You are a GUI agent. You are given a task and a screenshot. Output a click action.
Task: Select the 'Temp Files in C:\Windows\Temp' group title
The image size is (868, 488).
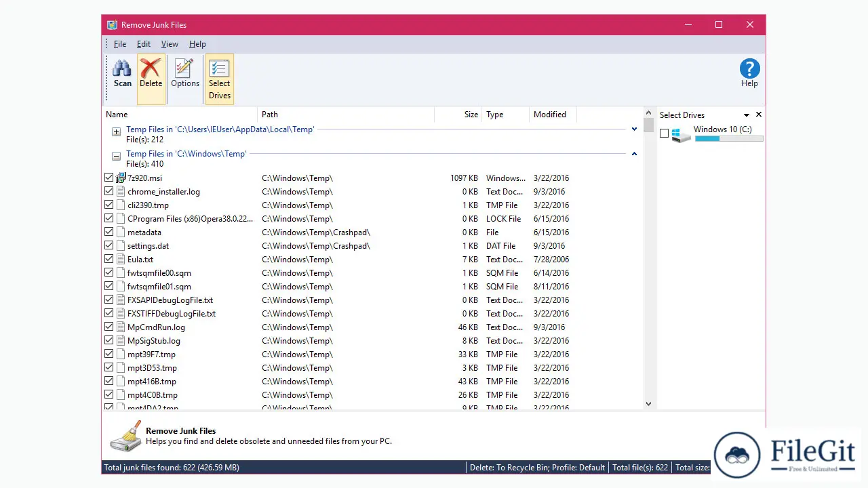tap(186, 154)
